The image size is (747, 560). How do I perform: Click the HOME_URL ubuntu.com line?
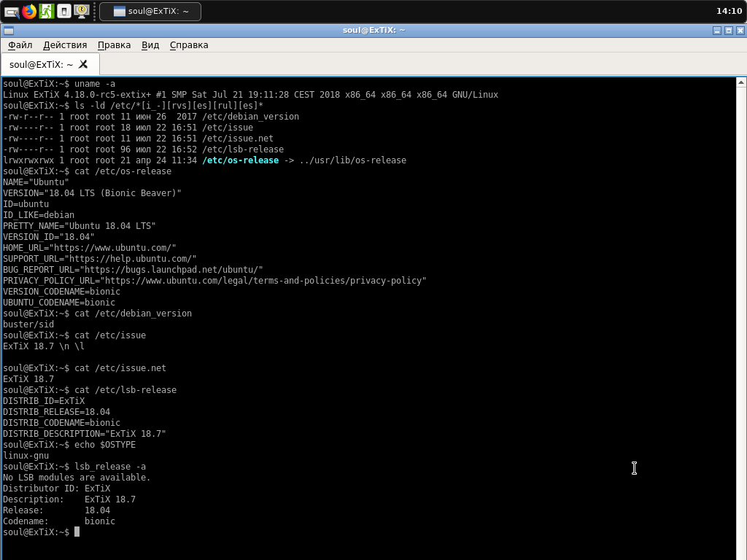point(90,248)
